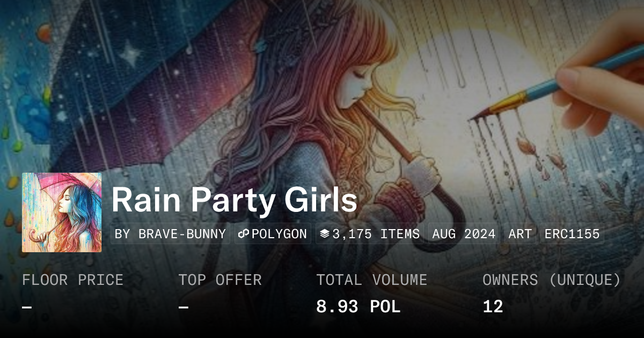Select the 3,175 ITEMS count text

(x=376, y=234)
